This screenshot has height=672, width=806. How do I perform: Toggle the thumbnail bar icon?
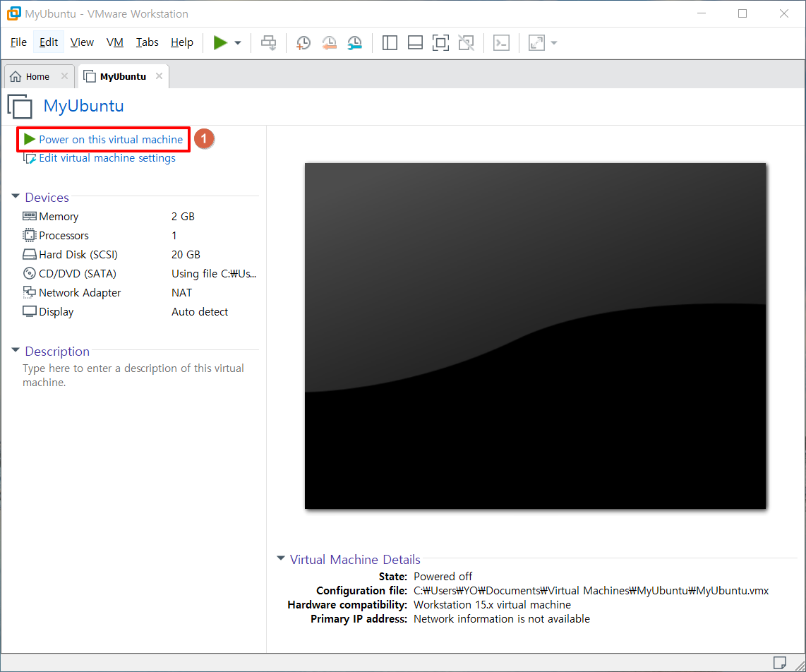(415, 42)
